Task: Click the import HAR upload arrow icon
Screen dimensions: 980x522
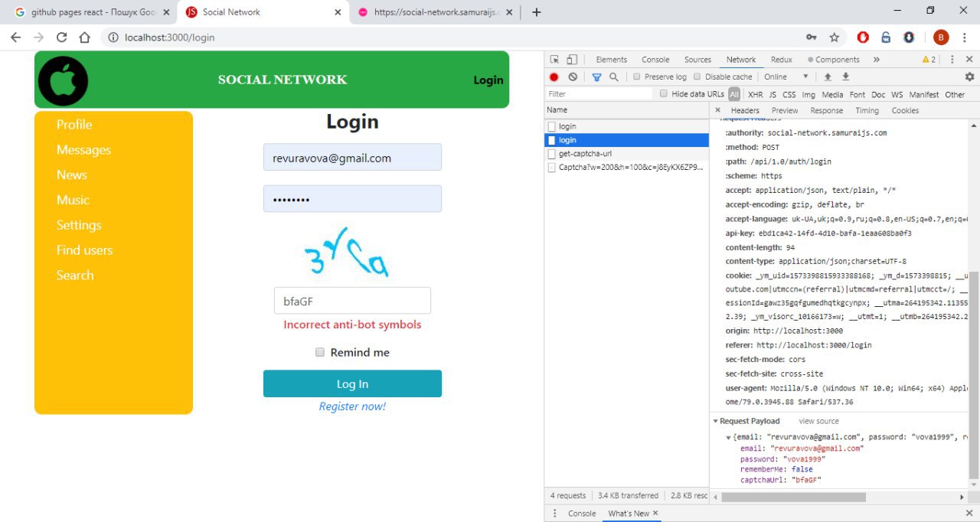Action: tap(828, 77)
